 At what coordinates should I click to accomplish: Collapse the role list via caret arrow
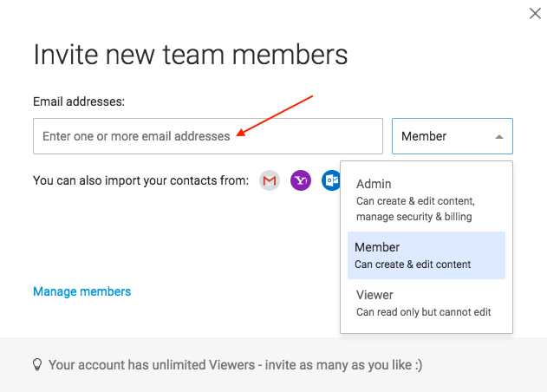pyautogui.click(x=499, y=137)
